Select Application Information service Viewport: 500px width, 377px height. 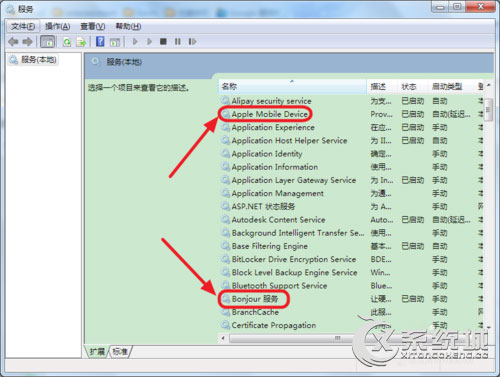click(352, 167)
